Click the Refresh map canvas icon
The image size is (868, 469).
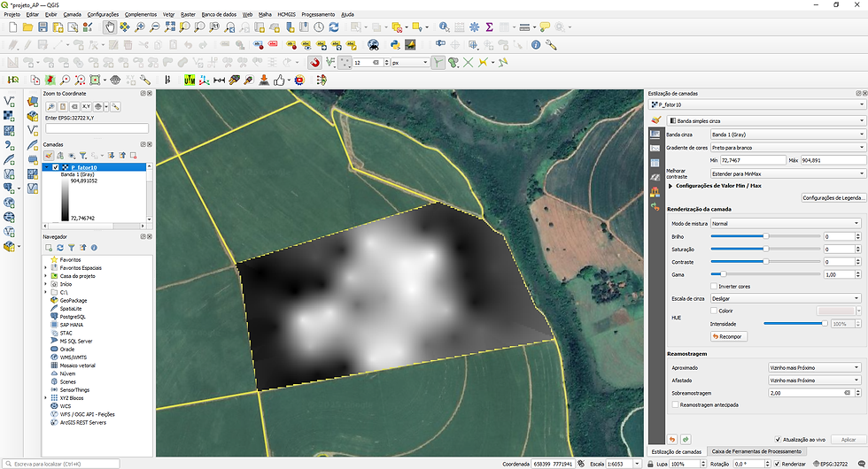tap(334, 27)
